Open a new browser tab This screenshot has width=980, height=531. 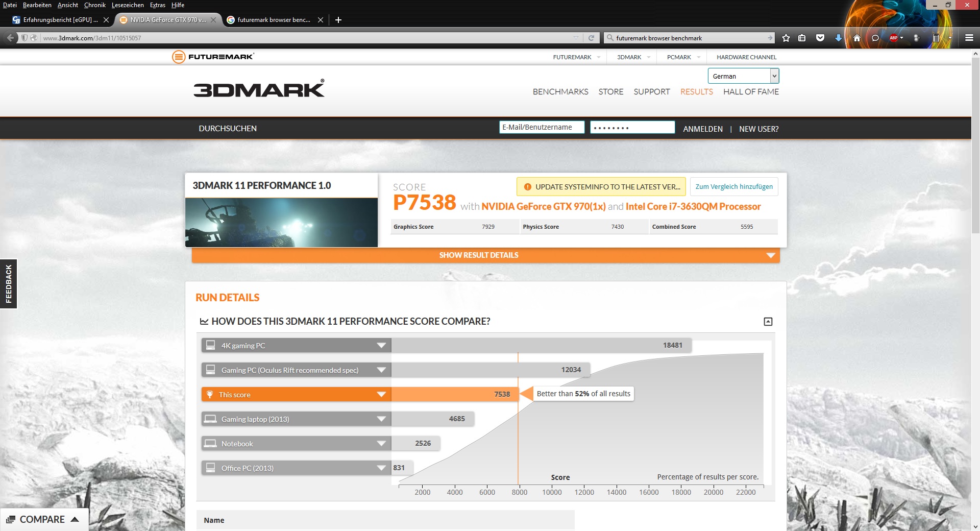coord(338,20)
